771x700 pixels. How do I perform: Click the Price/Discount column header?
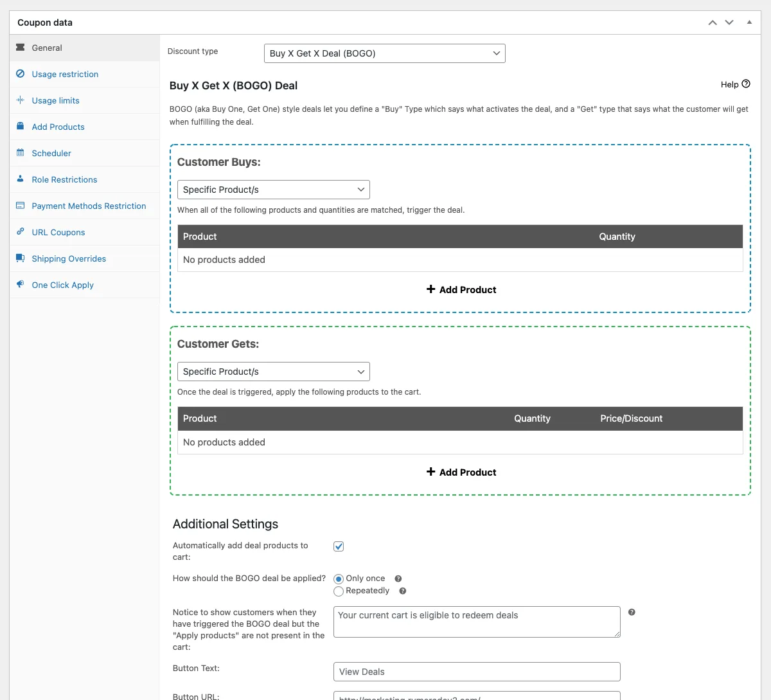tap(632, 418)
